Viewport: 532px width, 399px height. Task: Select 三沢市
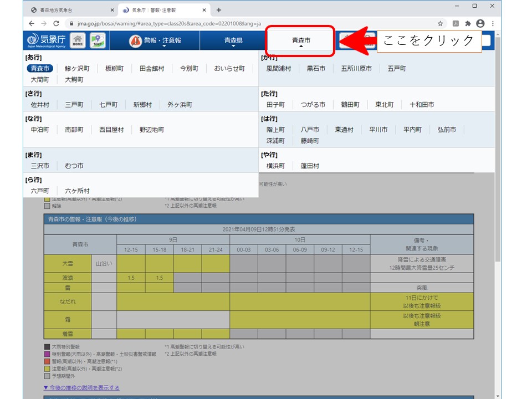[40, 166]
